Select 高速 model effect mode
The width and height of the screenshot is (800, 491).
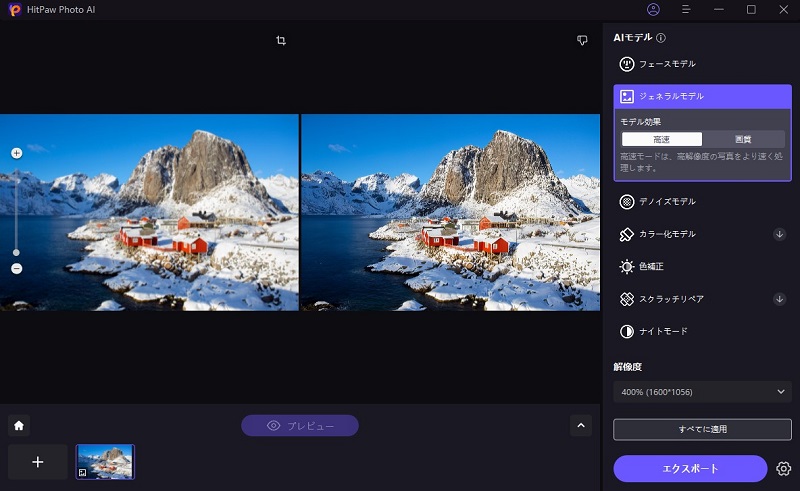pyautogui.click(x=662, y=140)
